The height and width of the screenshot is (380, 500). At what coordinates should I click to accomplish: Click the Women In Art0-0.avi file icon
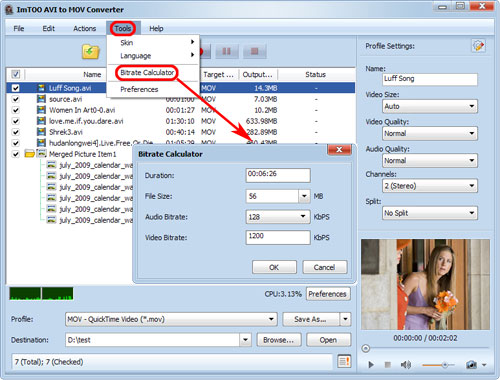click(x=41, y=110)
